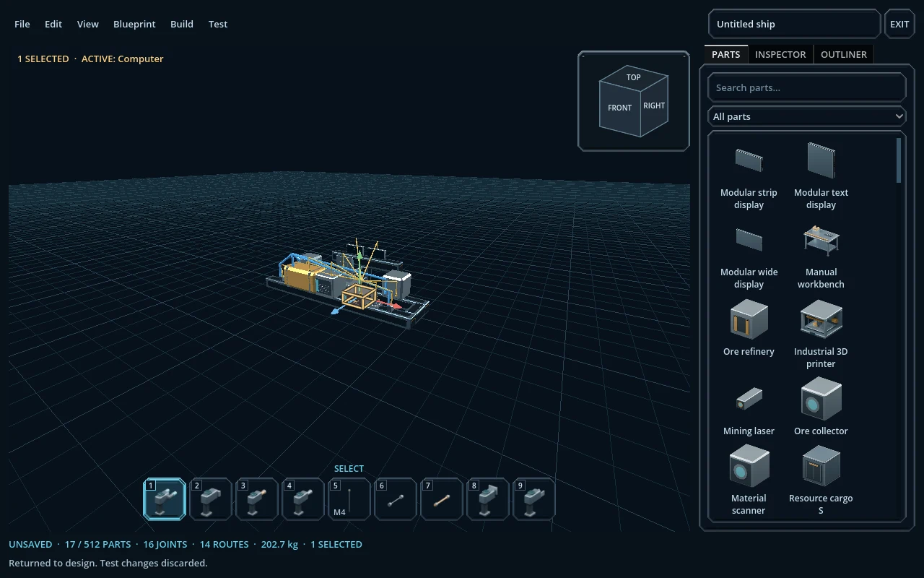The image size is (924, 578).
Task: Click the parts list scrollbar
Action: pos(899,160)
